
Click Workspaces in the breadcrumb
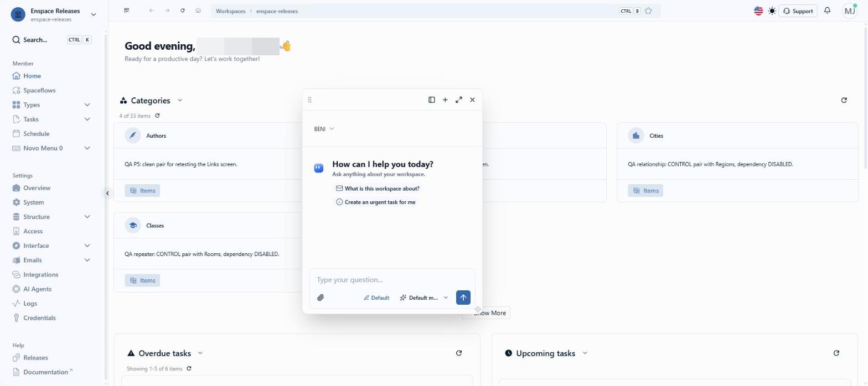pyautogui.click(x=230, y=11)
